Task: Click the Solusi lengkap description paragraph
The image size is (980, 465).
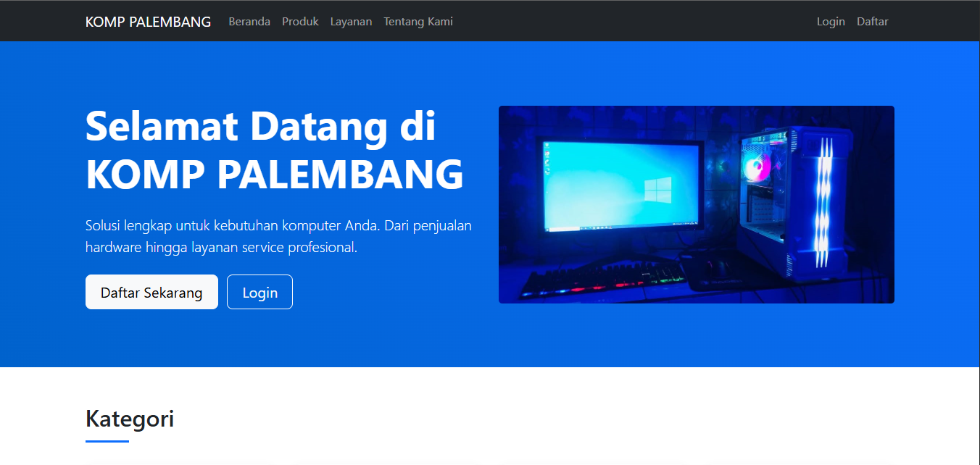Action: pyautogui.click(x=279, y=236)
